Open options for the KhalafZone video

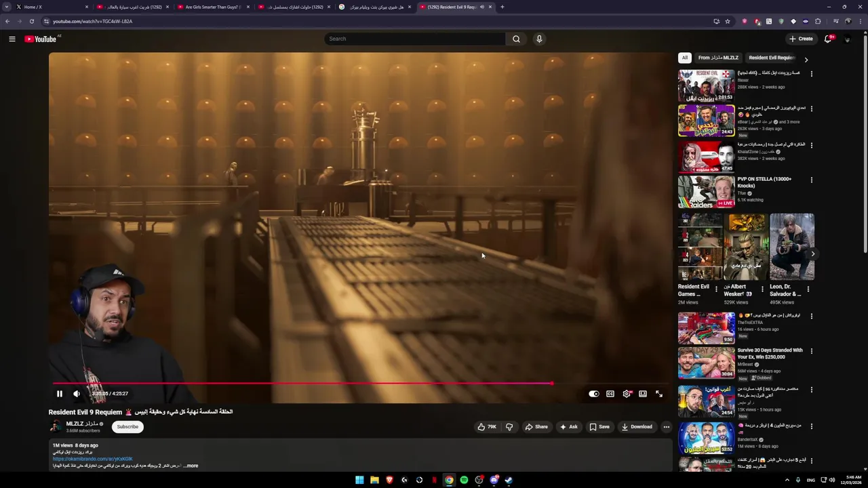point(811,144)
